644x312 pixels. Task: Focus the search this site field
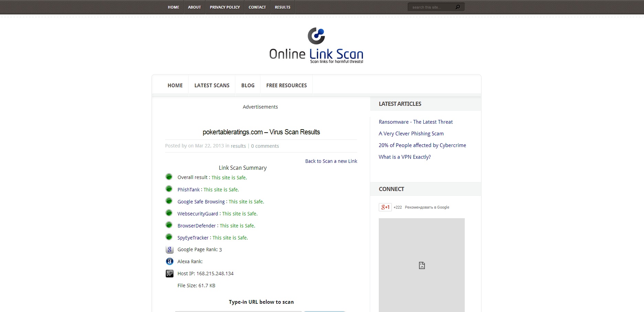click(432, 7)
